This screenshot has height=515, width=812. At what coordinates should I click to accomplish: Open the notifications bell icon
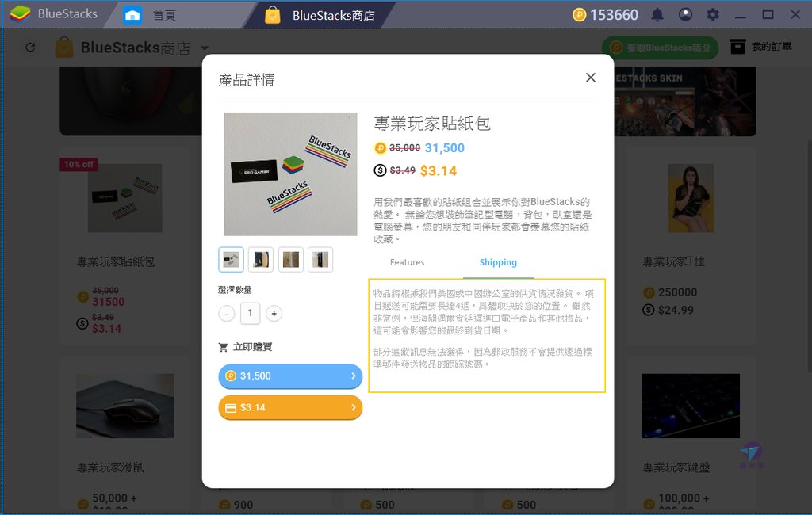tap(657, 14)
